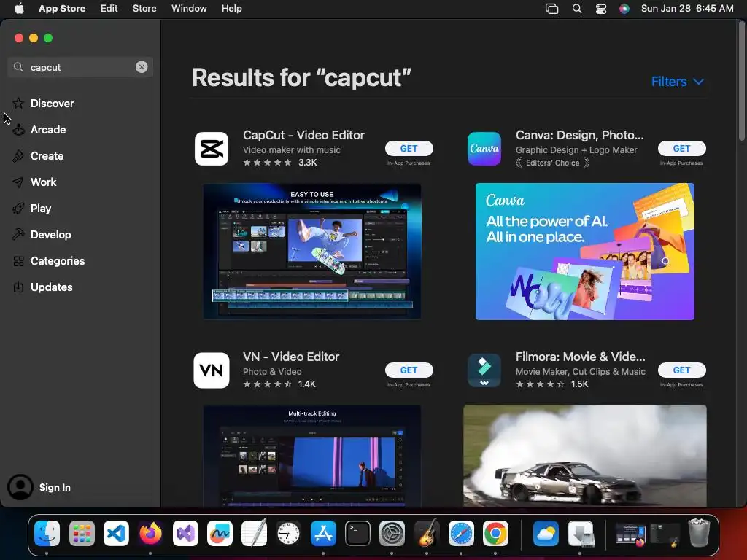Launch GarageBand from the Dock
This screenshot has height=560, width=747.
[x=427, y=533]
